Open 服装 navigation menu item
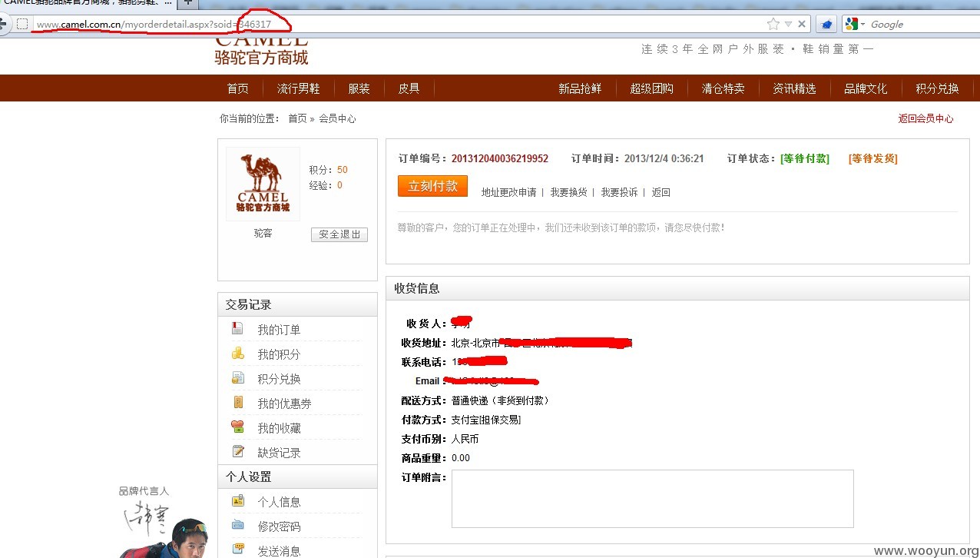Image resolution: width=980 pixels, height=558 pixels. tap(359, 88)
